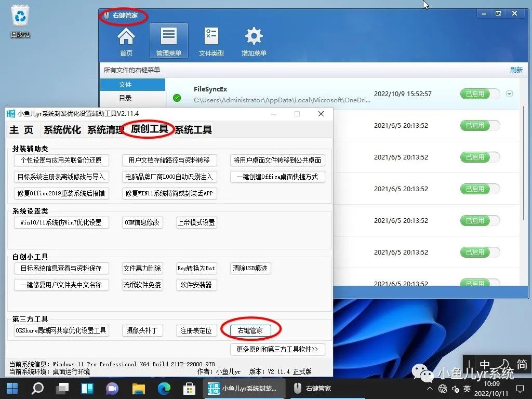Click the skin/menu icon in 右键管家 title bar
Image resolution: width=532 pixels, height=399 pixels.
click(x=498, y=14)
